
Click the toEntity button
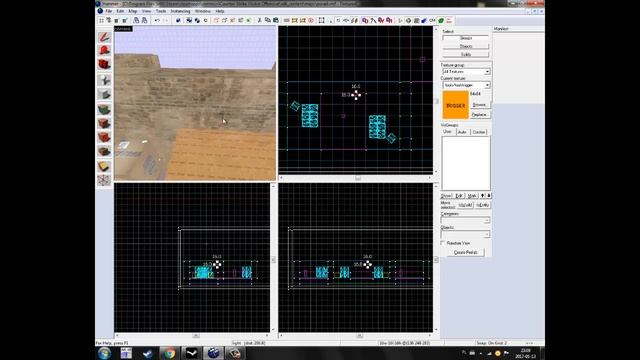482,205
